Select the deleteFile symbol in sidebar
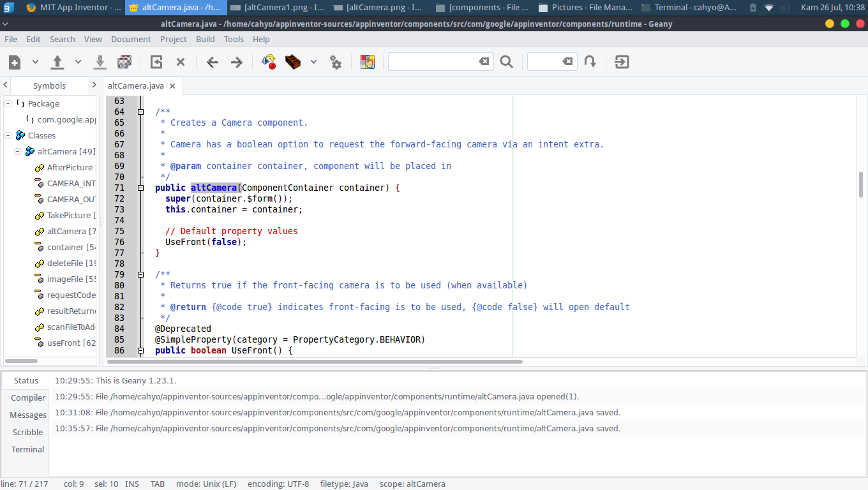The height and width of the screenshot is (490, 868). pos(66,263)
